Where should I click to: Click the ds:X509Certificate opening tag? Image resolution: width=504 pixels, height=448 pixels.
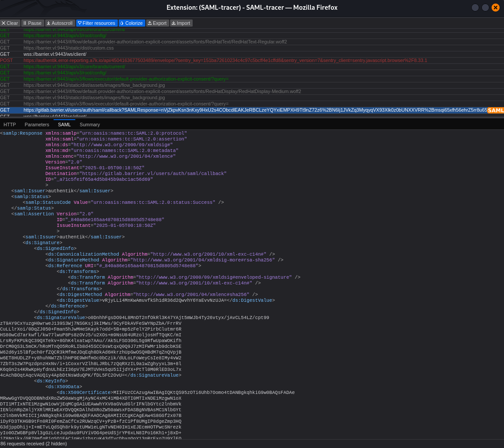pyautogui.click(x=85, y=393)
